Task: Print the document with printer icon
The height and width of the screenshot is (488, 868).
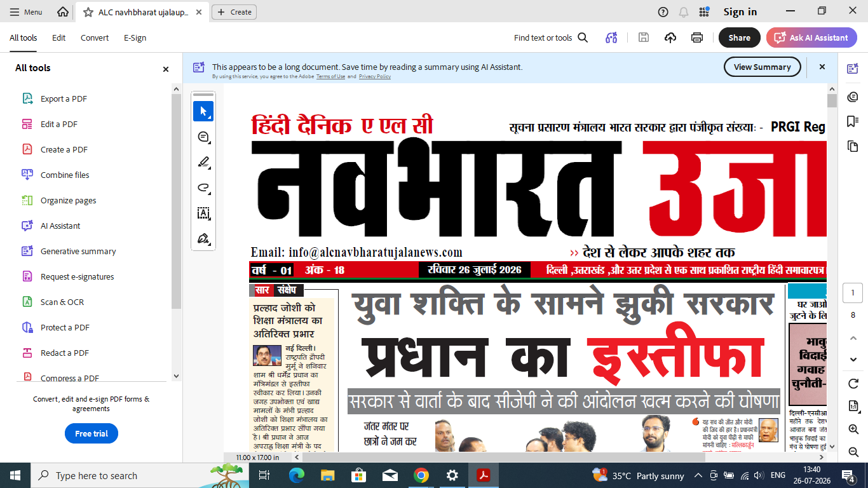Action: click(697, 37)
